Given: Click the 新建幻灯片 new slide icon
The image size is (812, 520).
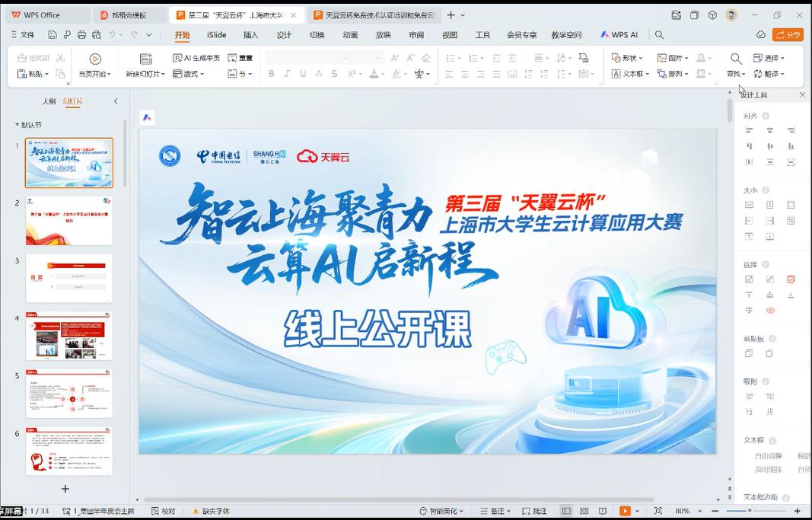Looking at the screenshot, I should (145, 59).
